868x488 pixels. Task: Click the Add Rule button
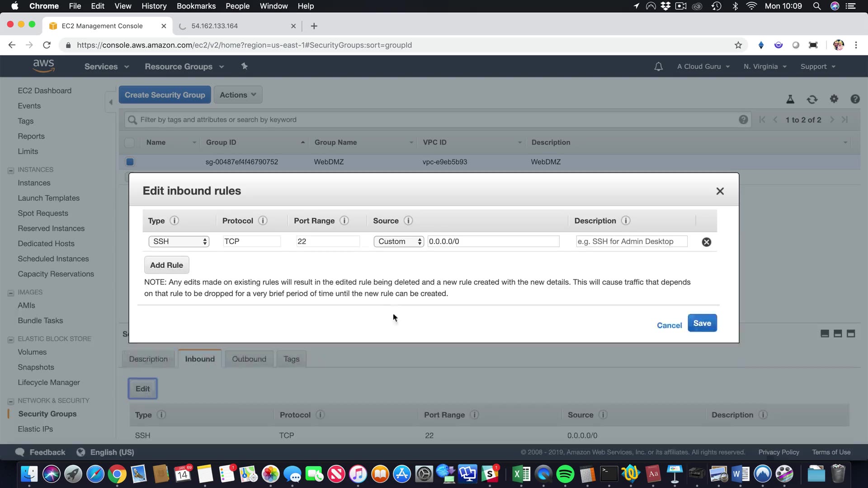coord(166,265)
